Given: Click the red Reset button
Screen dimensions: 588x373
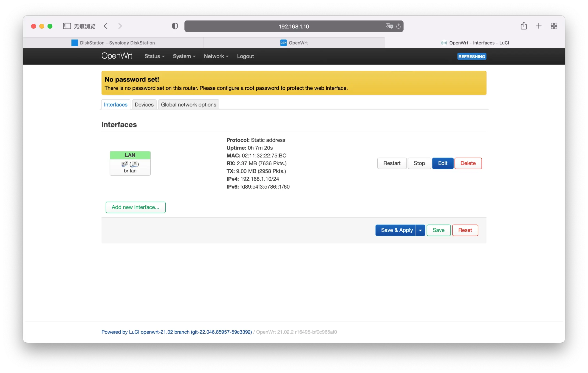Looking at the screenshot, I should (x=465, y=230).
